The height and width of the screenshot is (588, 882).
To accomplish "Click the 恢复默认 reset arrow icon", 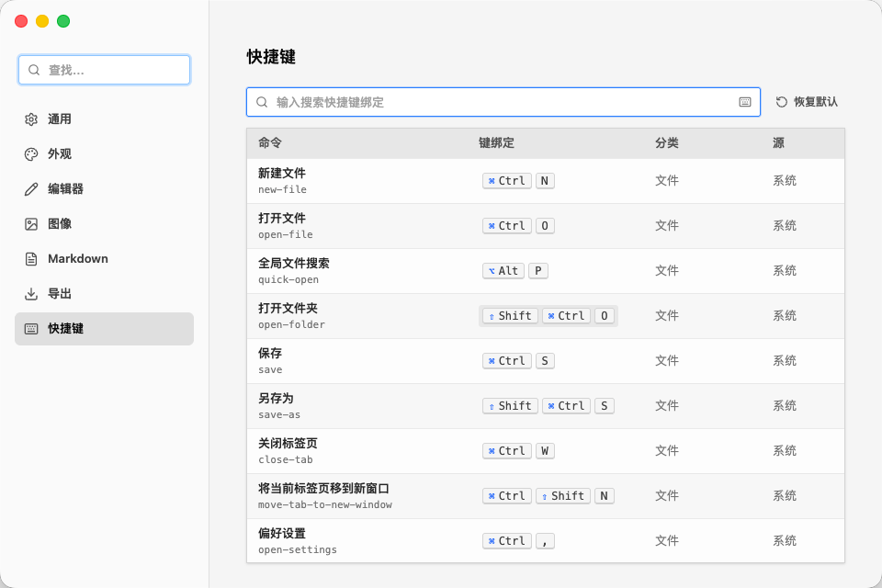I will [x=781, y=102].
